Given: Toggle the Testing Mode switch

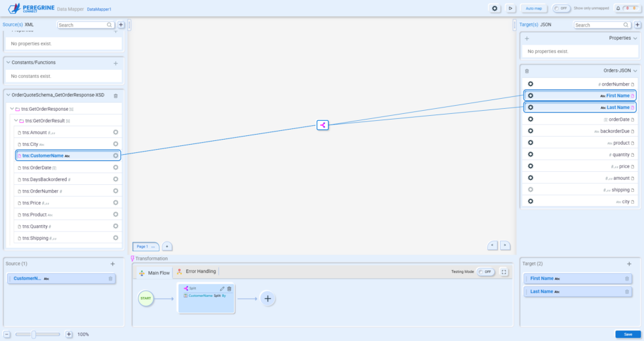Looking at the screenshot, I should (x=485, y=272).
